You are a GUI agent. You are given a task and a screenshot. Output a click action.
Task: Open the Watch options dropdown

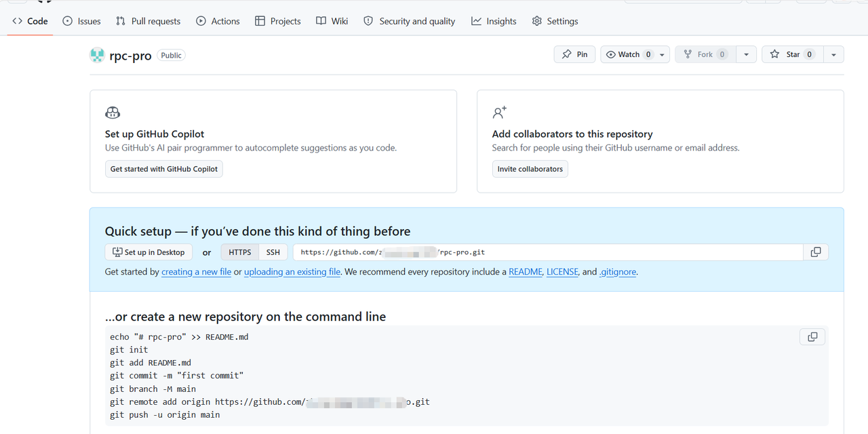(661, 54)
